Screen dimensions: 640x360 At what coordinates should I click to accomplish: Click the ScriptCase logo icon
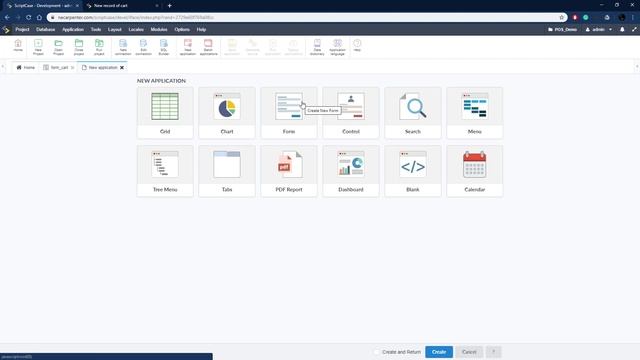pyautogui.click(x=6, y=29)
